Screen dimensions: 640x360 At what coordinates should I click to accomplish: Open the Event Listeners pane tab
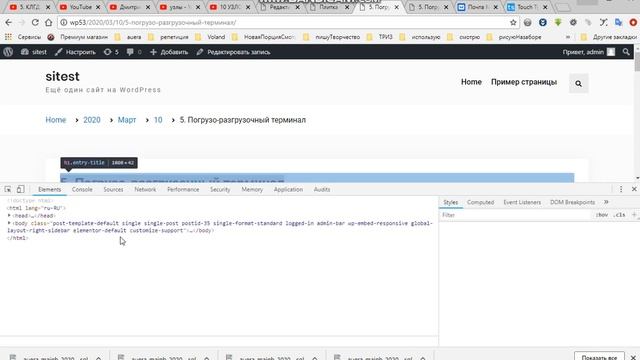pos(522,202)
